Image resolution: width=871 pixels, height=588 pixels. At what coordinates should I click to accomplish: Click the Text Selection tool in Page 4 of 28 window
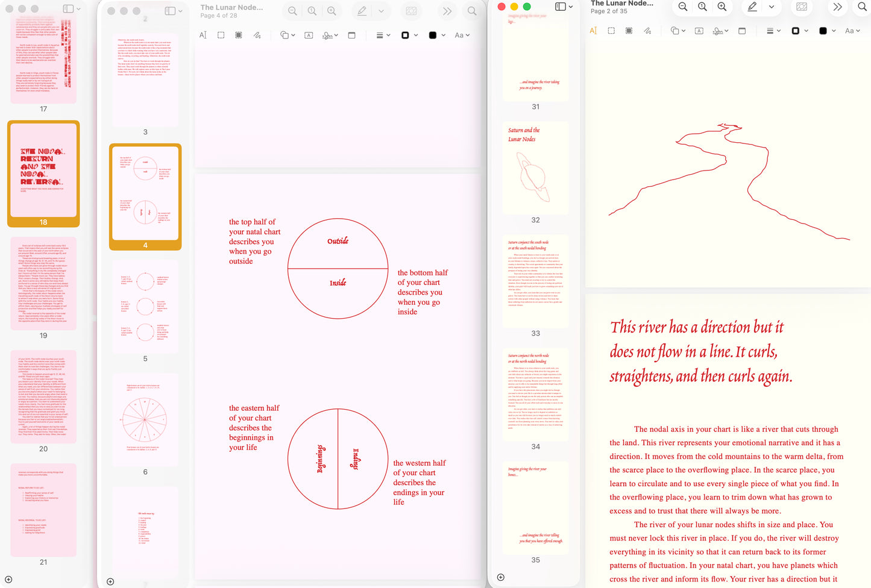(x=203, y=35)
